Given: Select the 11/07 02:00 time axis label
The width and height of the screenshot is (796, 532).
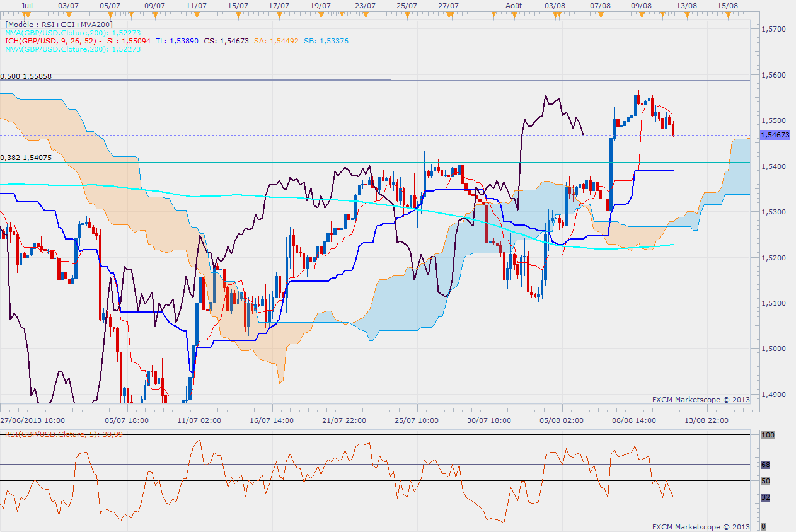Looking at the screenshot, I should click(199, 420).
